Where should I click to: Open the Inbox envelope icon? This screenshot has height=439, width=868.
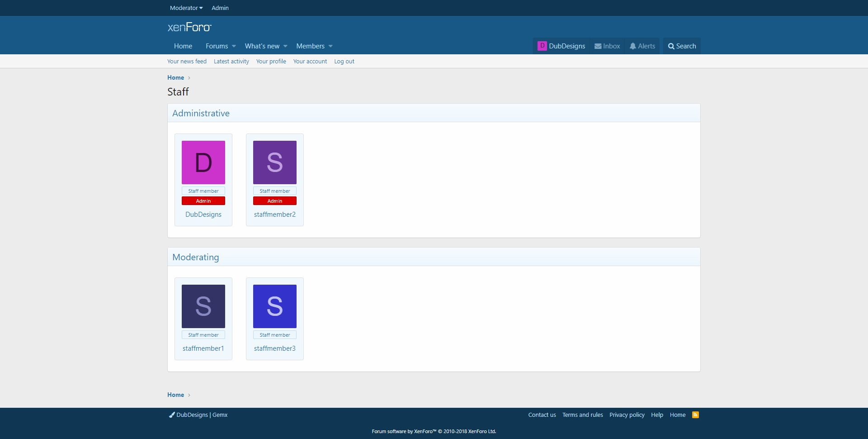pos(598,46)
